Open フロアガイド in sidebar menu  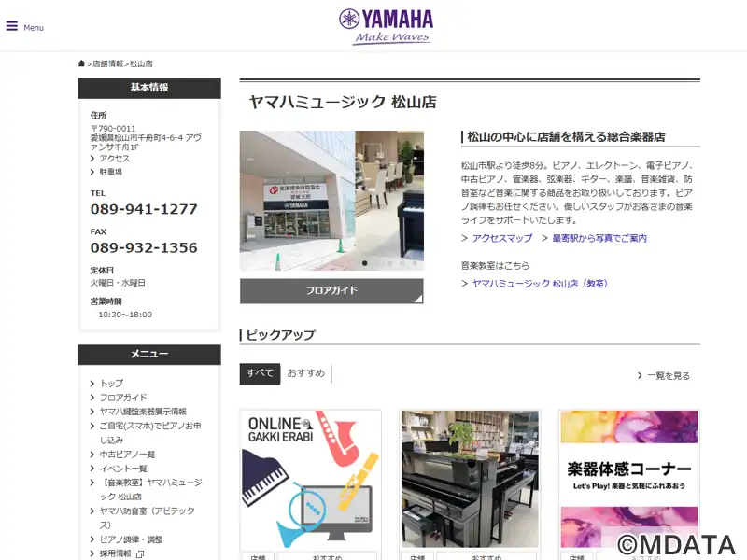tap(123, 398)
